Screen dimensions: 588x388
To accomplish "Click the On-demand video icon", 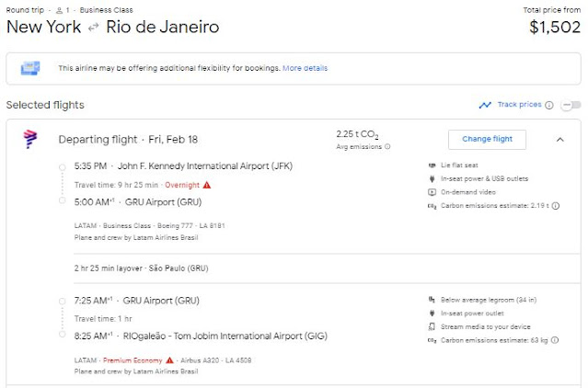I will pyautogui.click(x=432, y=192).
